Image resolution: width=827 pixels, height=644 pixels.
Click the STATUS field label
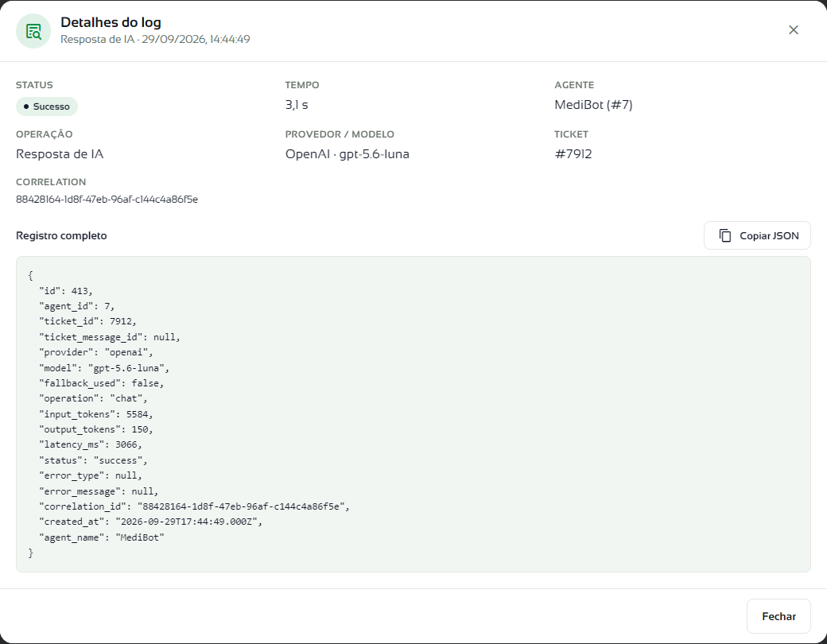[x=34, y=85]
